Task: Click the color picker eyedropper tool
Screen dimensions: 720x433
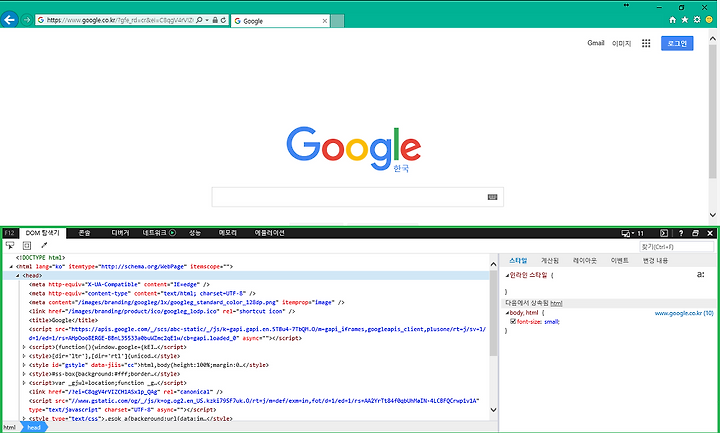Action: coord(44,245)
